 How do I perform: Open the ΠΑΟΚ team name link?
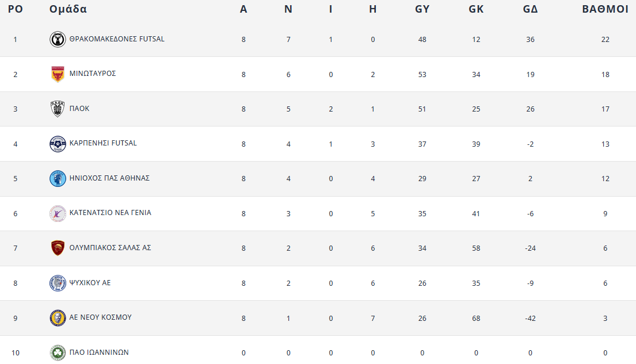point(79,109)
